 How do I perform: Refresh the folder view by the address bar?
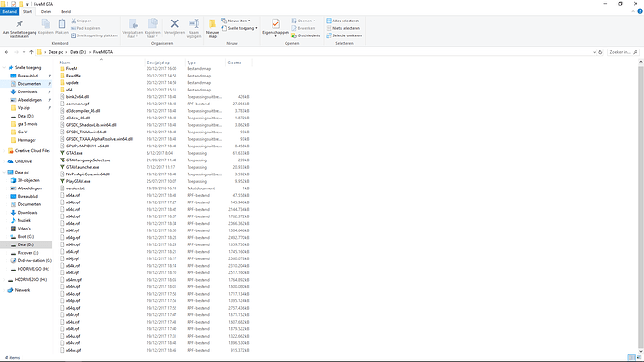click(600, 52)
